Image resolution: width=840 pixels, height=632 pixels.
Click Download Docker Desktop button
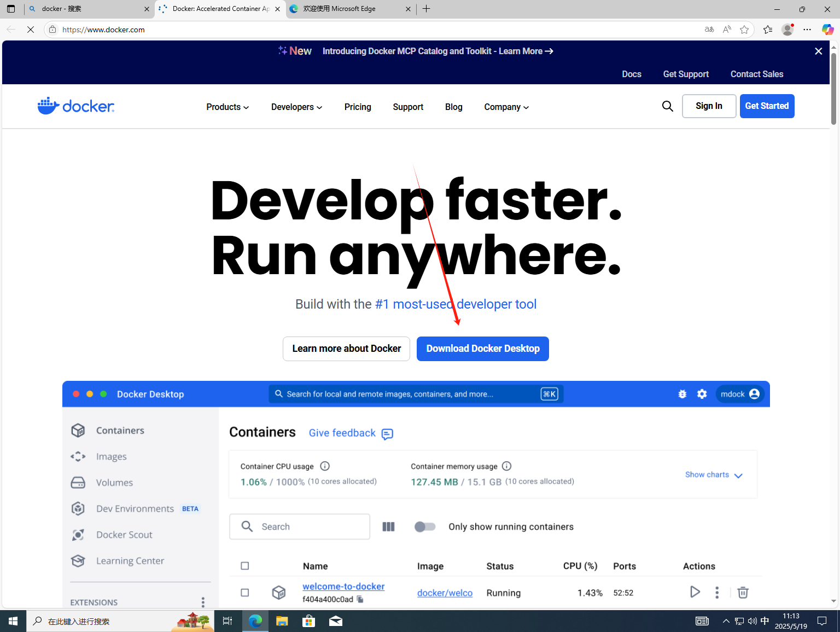[x=483, y=349]
